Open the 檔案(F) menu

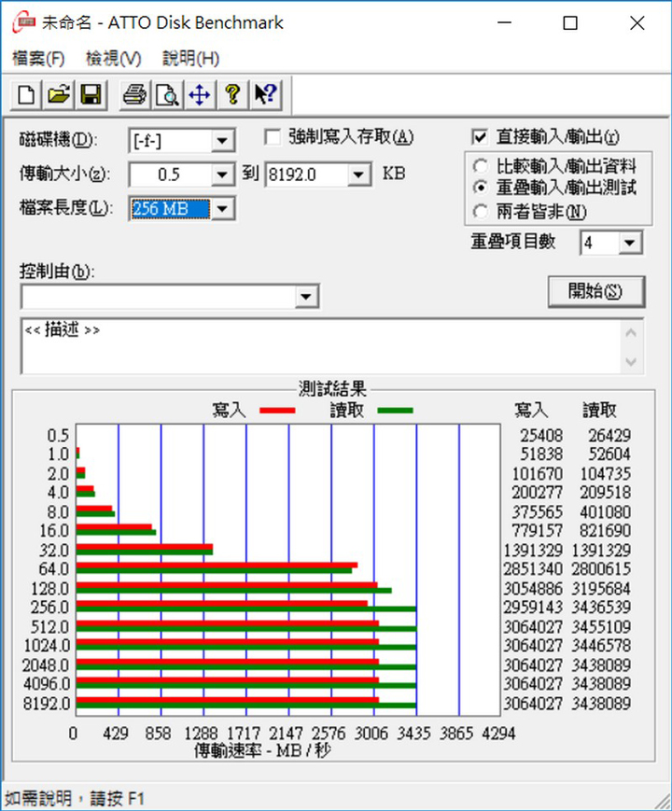[38, 59]
